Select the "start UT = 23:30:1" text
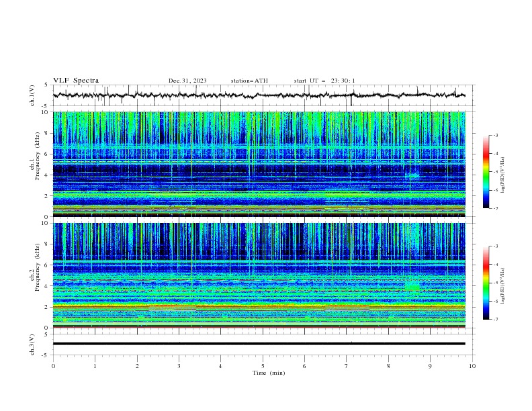 (x=324, y=81)
